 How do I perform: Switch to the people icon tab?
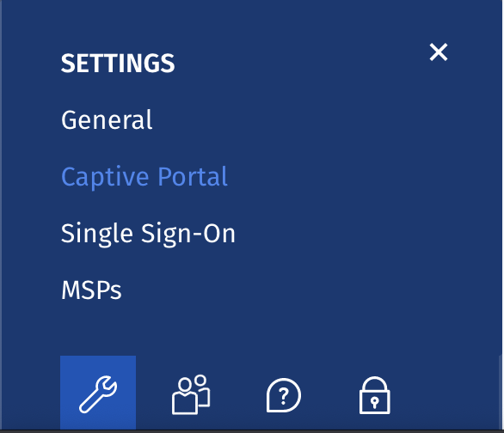coord(191,394)
